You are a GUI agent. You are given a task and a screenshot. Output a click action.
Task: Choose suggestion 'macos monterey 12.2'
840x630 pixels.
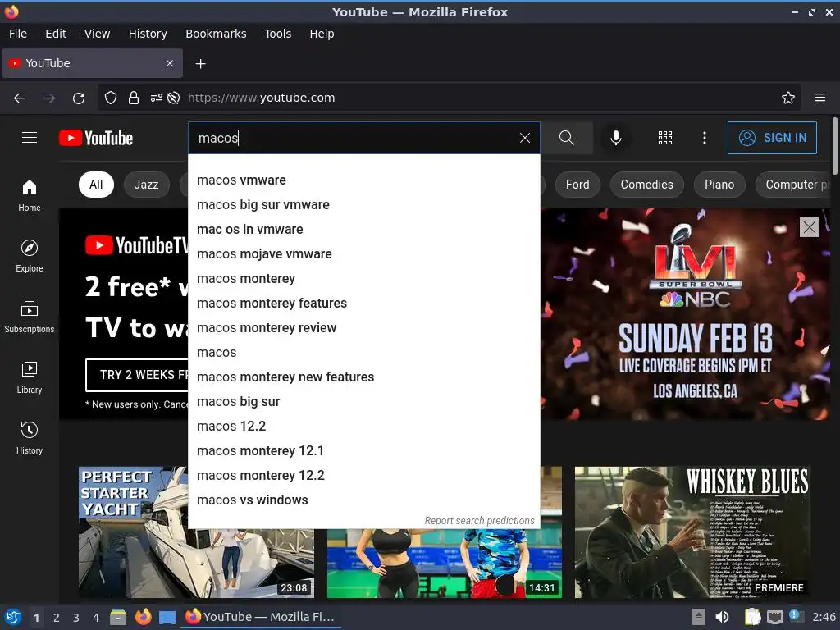(363, 475)
